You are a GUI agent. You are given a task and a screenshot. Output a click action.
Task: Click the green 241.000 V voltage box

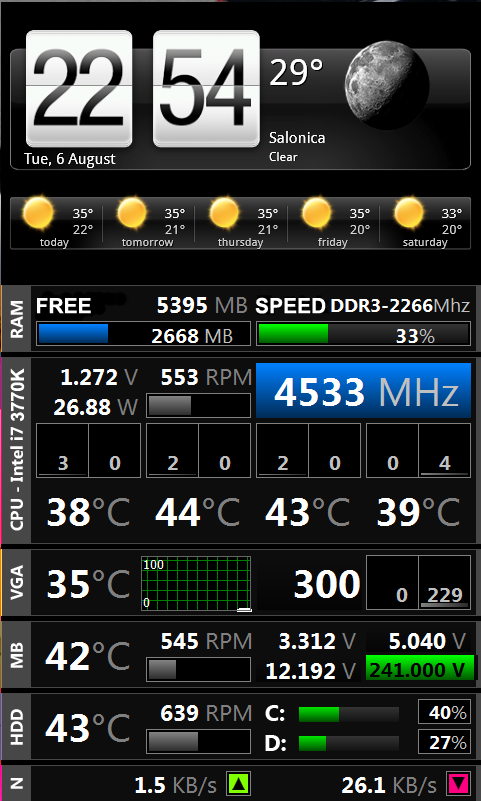[418, 669]
